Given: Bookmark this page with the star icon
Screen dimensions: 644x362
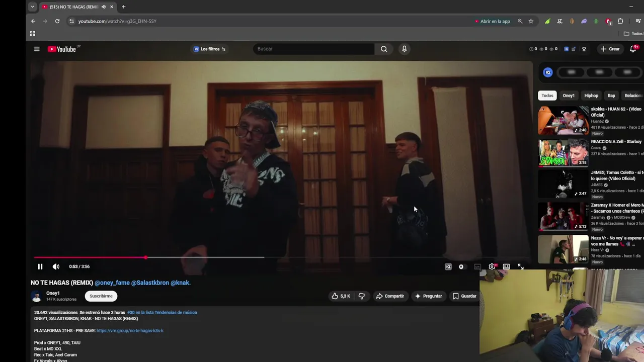Looking at the screenshot, I should 531,21.
